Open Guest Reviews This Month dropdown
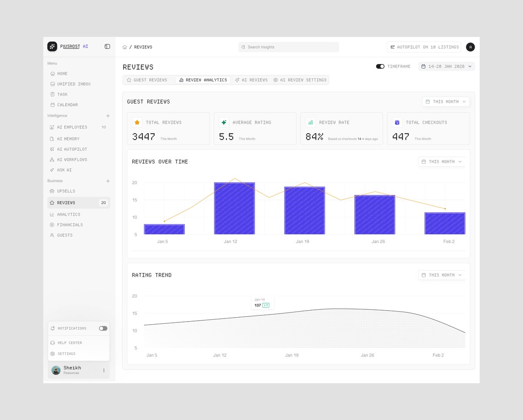This screenshot has width=523, height=420. tap(446, 102)
